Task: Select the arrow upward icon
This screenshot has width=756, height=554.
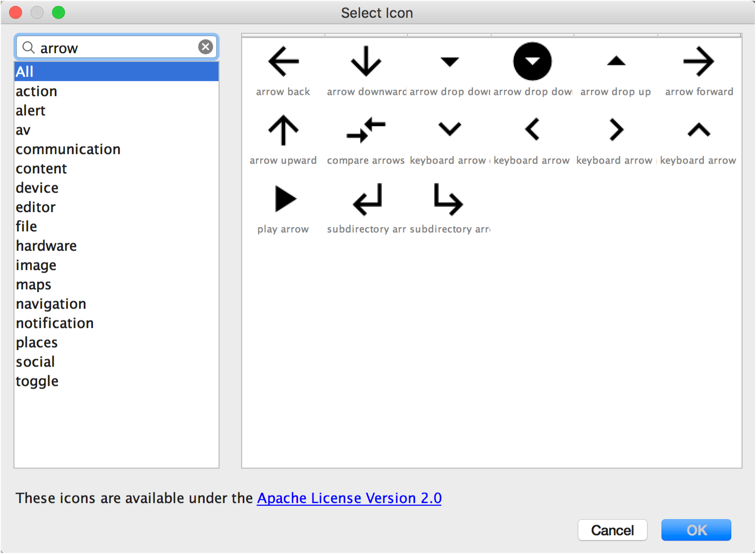Action: point(283,130)
